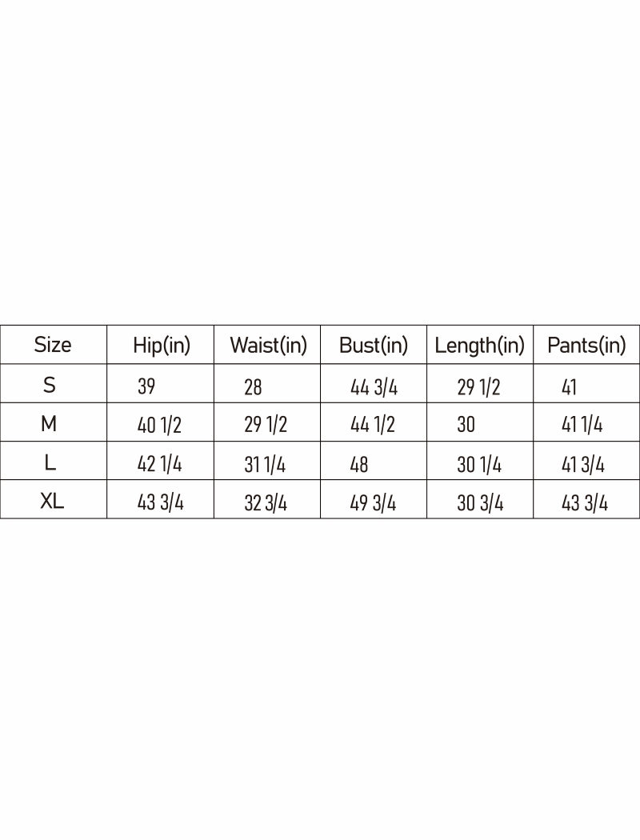Screen dimensions: 640x840
Task: Click hip value 39 for size S
Action: [146, 387]
